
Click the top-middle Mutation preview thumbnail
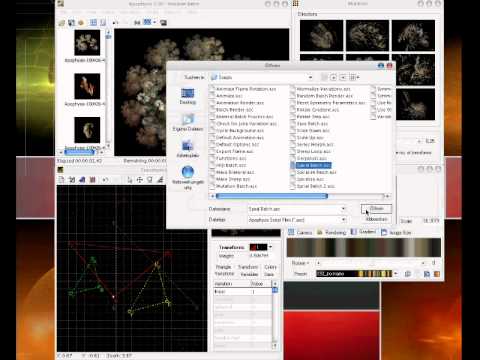(367, 35)
